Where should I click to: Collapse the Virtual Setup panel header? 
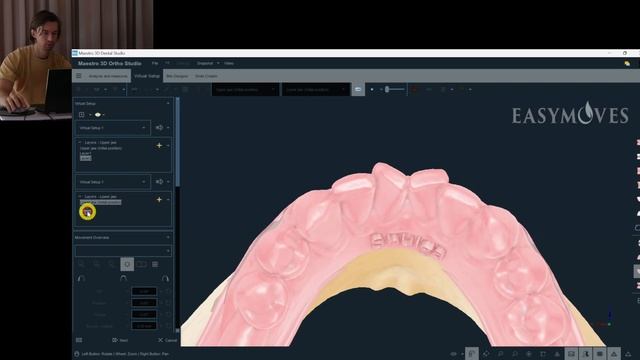168,104
